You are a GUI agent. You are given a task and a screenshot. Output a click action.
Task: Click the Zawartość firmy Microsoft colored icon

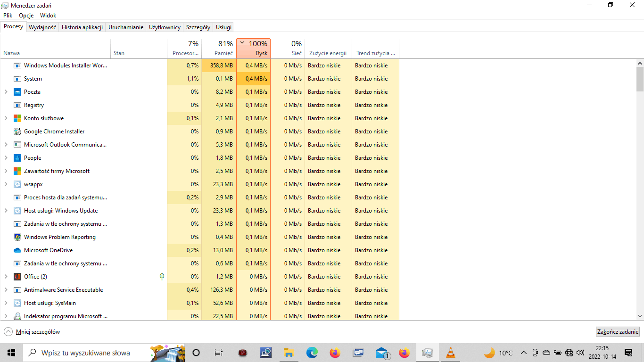(17, 171)
